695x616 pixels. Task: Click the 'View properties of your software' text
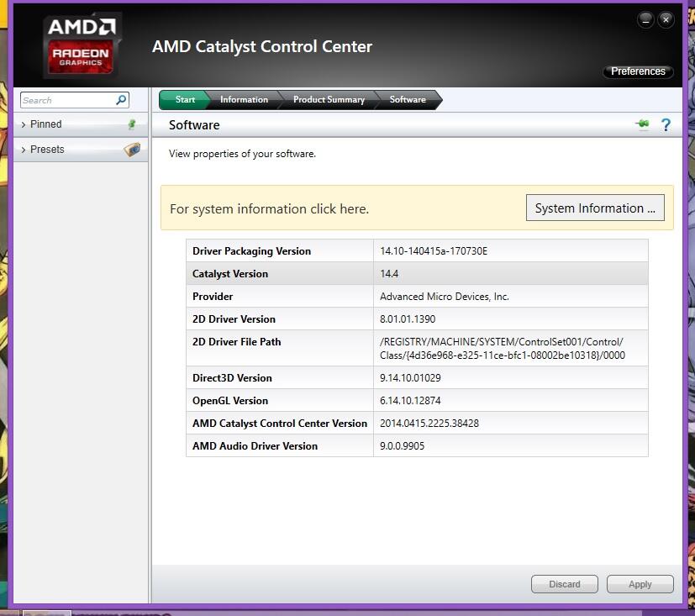[242, 154]
